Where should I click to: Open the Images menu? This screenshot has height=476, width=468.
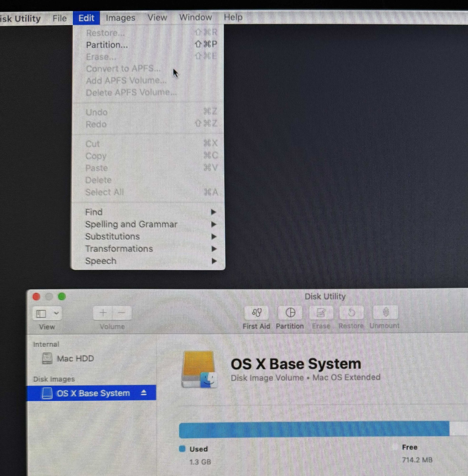click(120, 18)
